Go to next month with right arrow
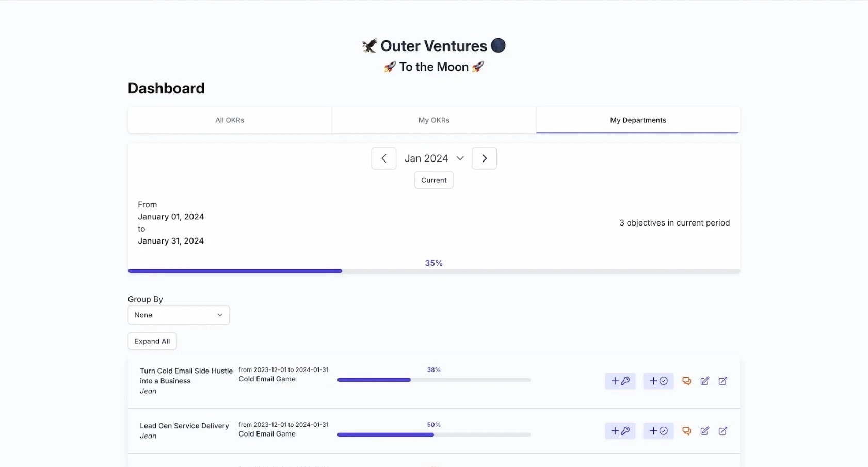Screen dimensions: 868x467 coord(484,158)
